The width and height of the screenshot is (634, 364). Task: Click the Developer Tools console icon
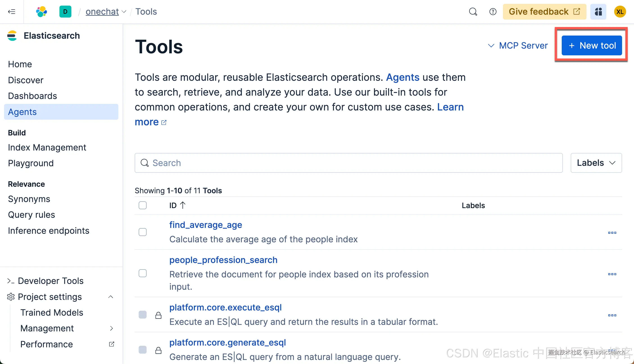pos(11,281)
